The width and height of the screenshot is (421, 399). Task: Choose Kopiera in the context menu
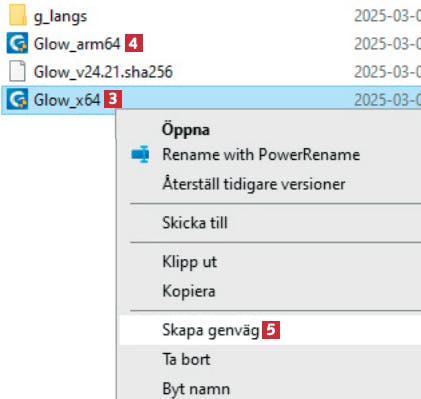point(189,291)
